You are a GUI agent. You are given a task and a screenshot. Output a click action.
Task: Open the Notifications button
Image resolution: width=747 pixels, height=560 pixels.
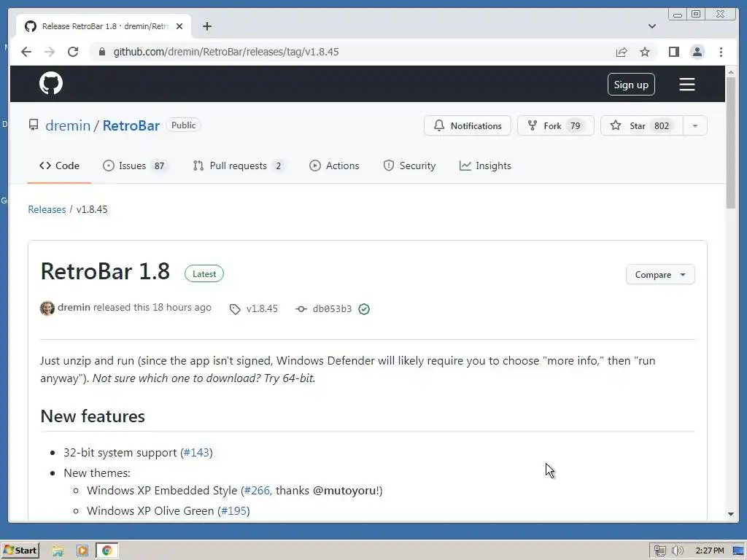(x=468, y=125)
